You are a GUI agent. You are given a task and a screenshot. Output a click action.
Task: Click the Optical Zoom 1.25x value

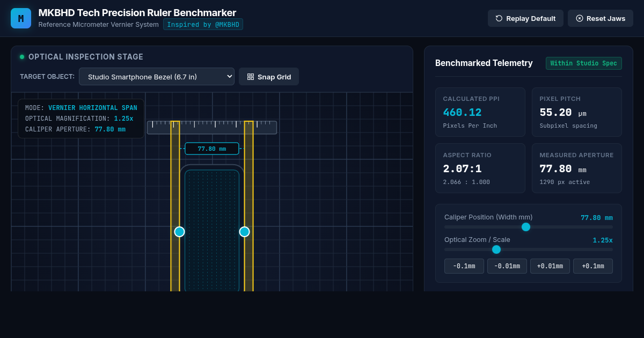[x=603, y=240]
